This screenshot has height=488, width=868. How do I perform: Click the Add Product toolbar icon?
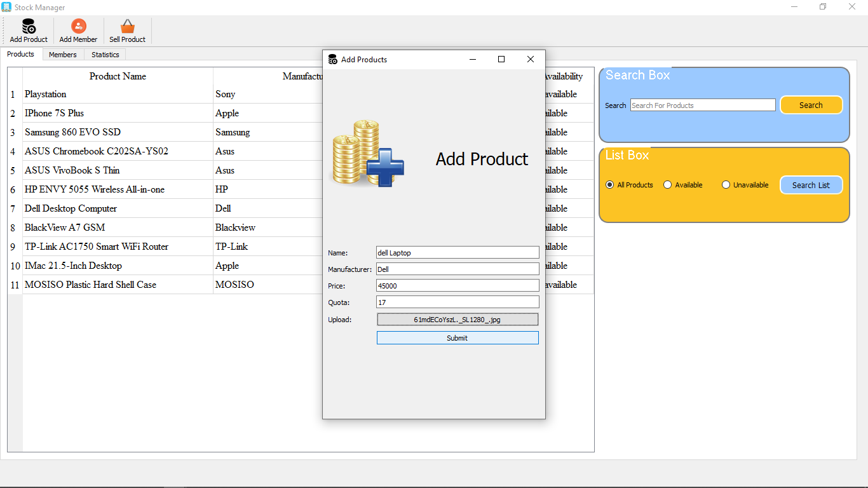click(29, 26)
